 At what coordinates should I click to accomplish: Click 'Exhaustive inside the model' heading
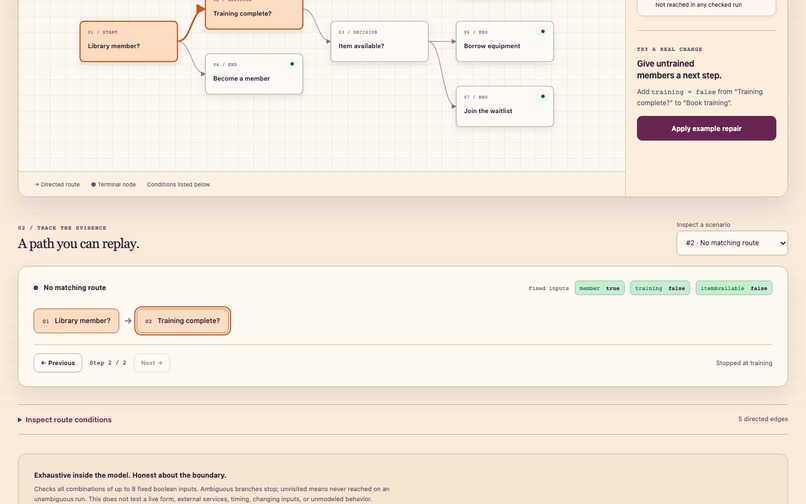tap(130, 475)
